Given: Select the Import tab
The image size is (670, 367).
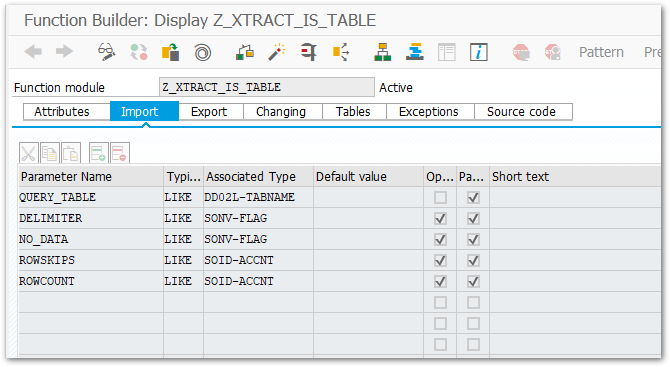Looking at the screenshot, I should click(x=144, y=112).
